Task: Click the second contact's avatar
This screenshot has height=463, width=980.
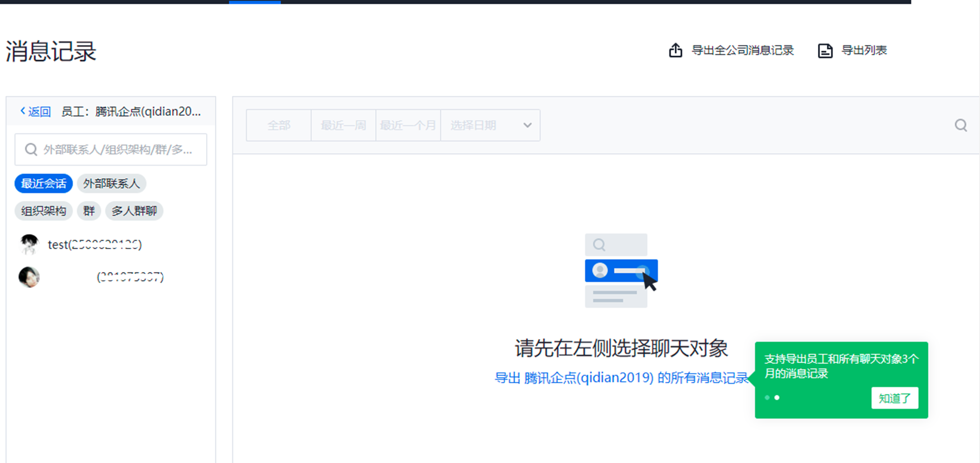Action: (x=29, y=277)
